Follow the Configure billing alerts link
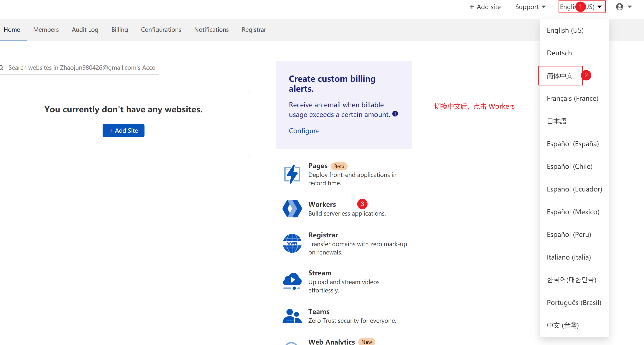Screen dimensions: 644x345 coord(304,131)
